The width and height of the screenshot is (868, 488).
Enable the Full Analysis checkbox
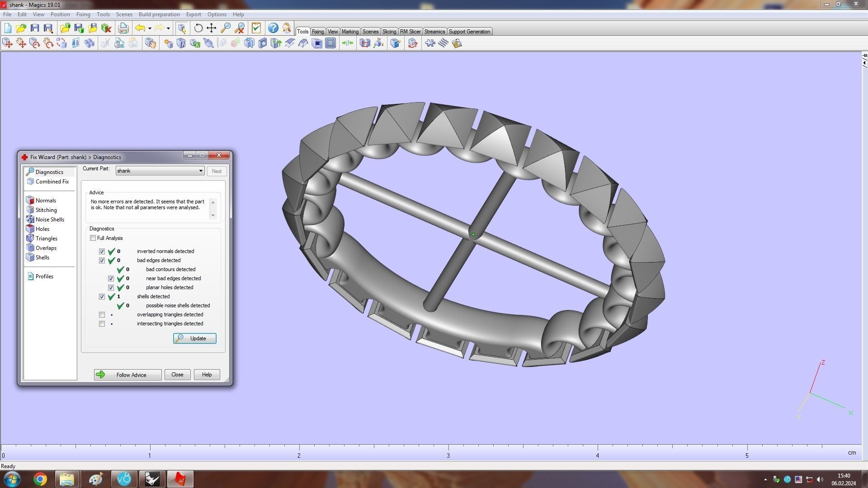coord(93,238)
